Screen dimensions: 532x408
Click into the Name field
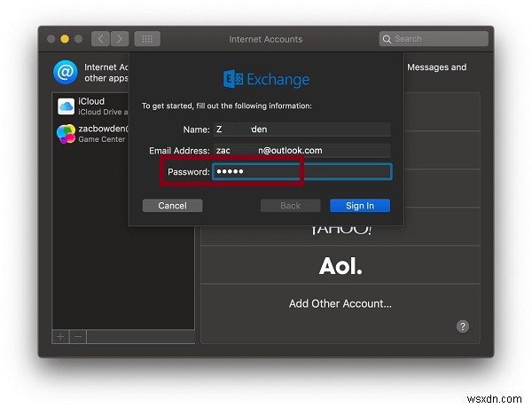pos(302,129)
